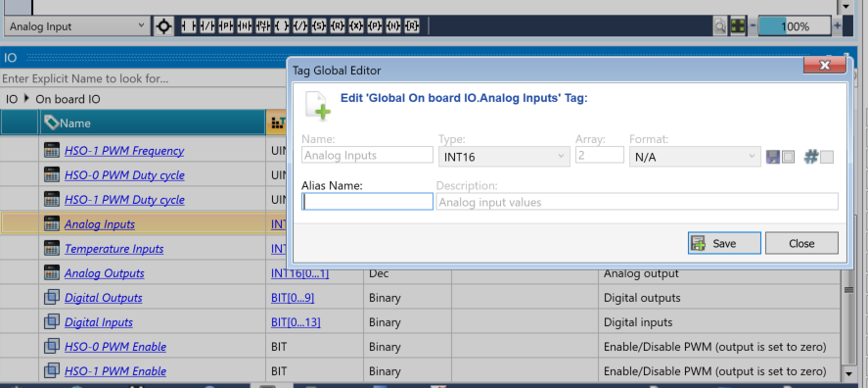Click the Alias Name input field
The image size is (868, 388).
[368, 202]
